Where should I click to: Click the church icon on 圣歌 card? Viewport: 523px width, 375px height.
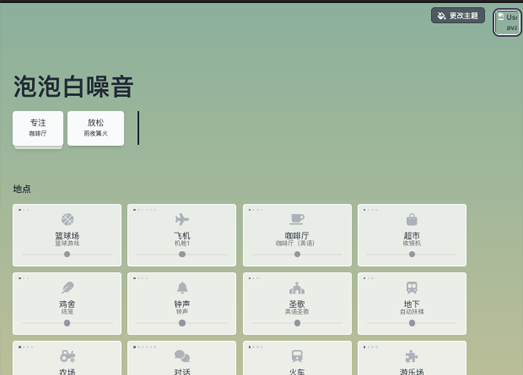pyautogui.click(x=297, y=288)
